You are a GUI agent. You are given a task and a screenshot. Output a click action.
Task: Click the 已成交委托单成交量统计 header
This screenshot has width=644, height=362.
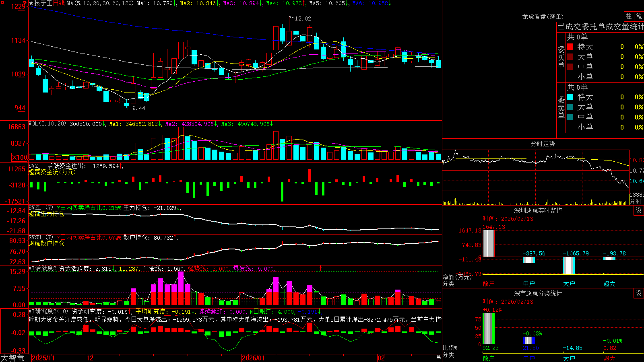601,27
